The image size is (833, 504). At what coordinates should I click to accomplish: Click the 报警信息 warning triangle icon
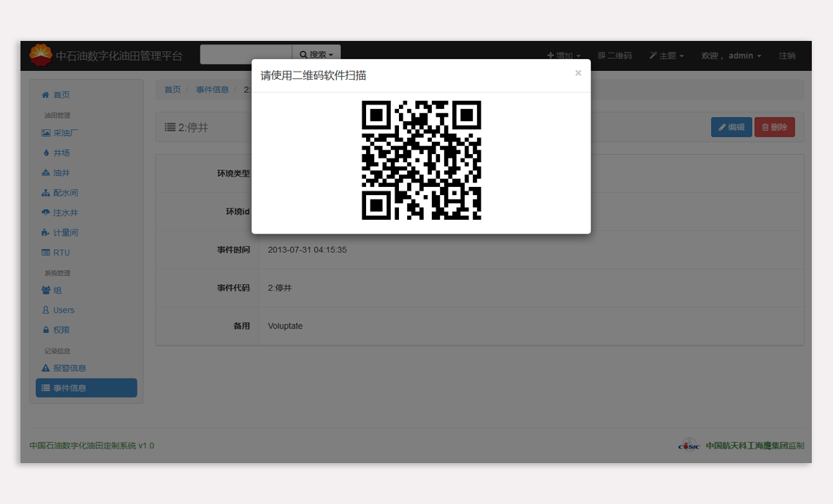click(x=45, y=368)
